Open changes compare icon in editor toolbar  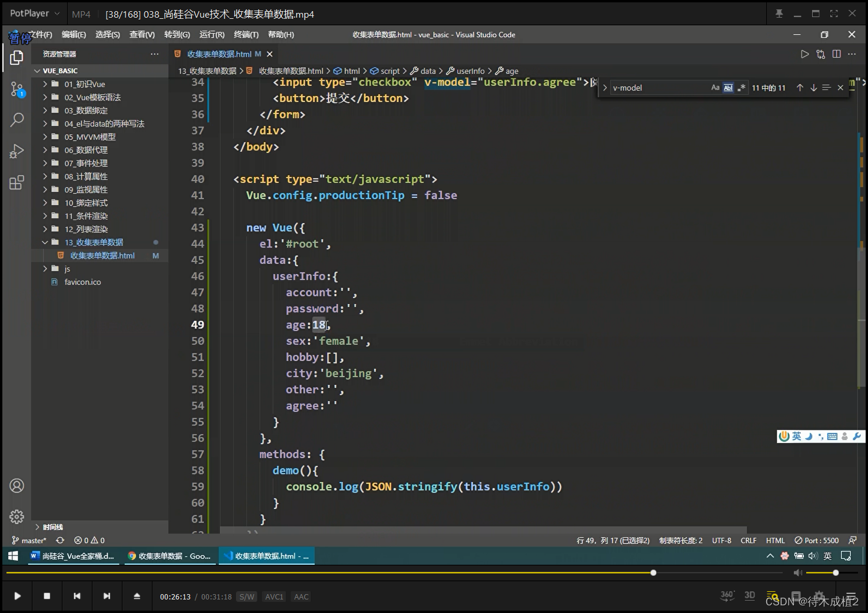[820, 54]
